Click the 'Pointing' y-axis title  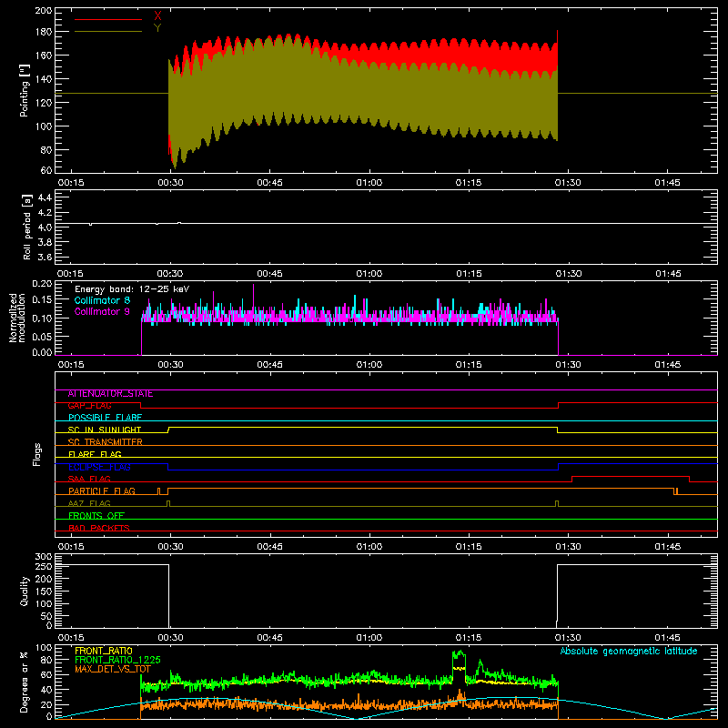pos(25,90)
